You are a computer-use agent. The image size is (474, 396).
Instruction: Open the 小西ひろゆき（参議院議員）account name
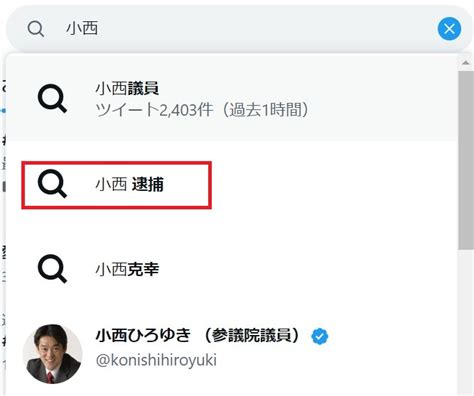pos(199,335)
